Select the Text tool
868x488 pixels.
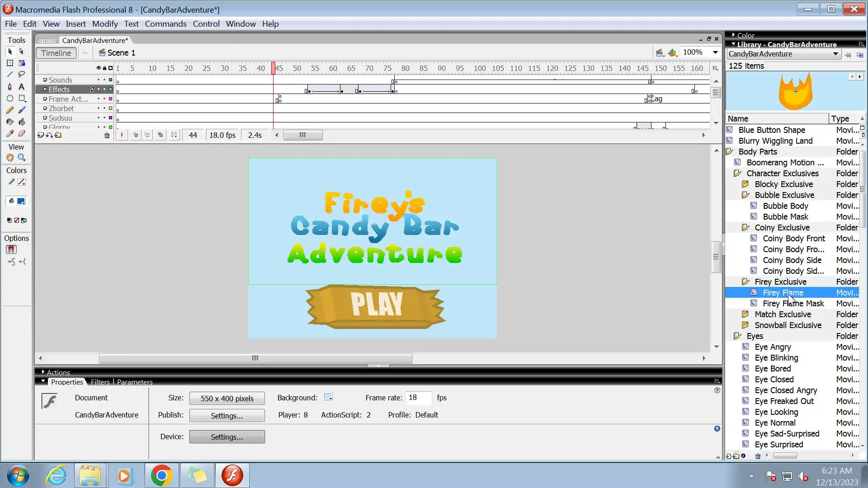click(21, 87)
